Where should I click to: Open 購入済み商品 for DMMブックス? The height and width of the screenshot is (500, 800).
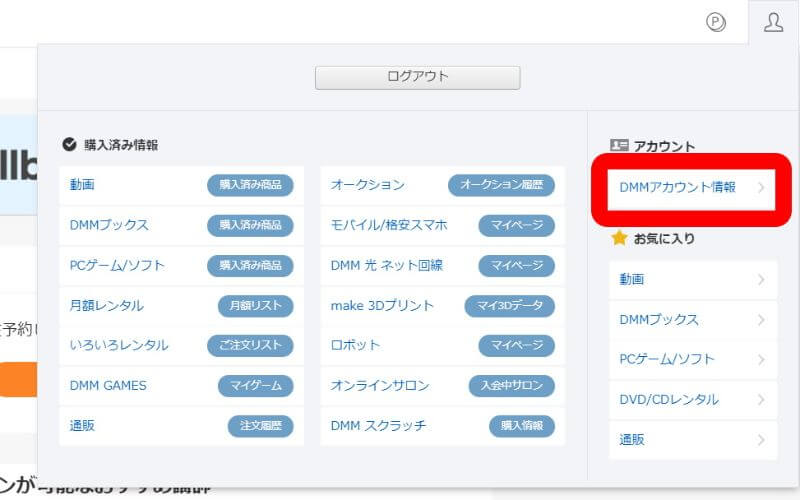click(250, 225)
